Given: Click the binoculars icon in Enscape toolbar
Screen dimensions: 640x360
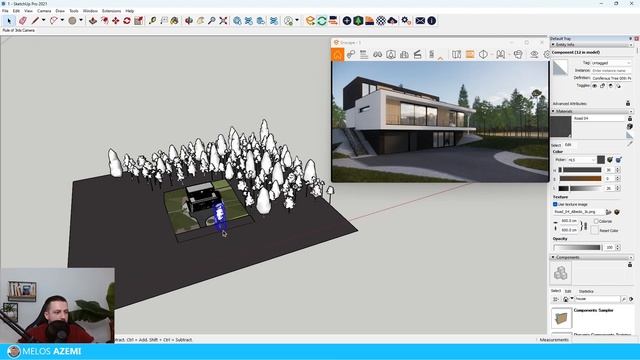Looking at the screenshot, I should (377, 54).
